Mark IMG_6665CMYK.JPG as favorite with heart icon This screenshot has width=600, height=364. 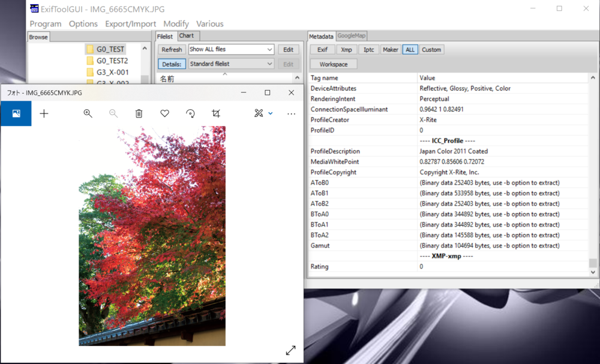164,113
